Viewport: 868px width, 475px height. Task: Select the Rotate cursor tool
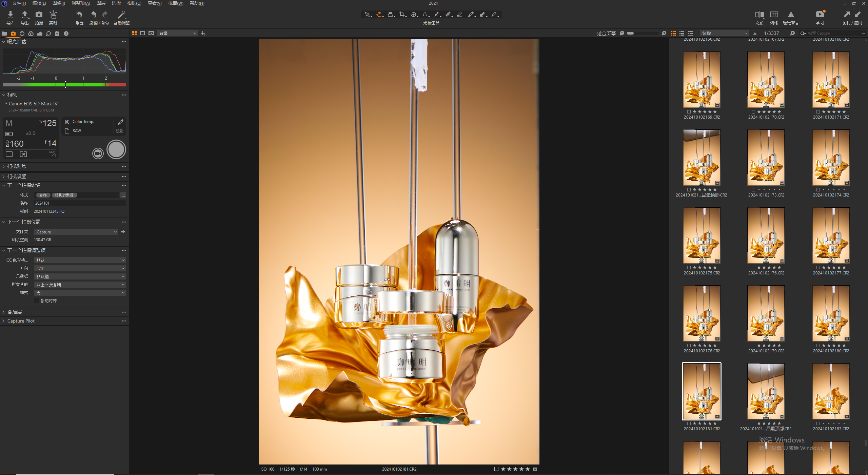pyautogui.click(x=414, y=15)
